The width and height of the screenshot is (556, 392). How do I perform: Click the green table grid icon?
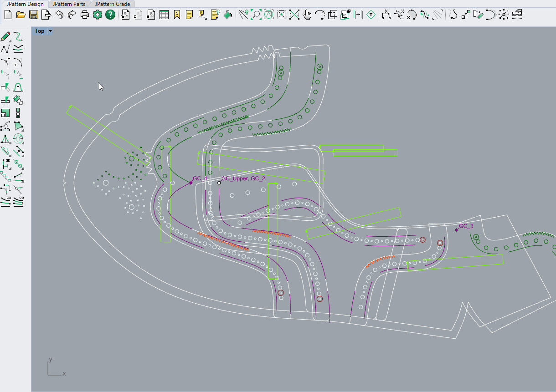click(x=164, y=15)
